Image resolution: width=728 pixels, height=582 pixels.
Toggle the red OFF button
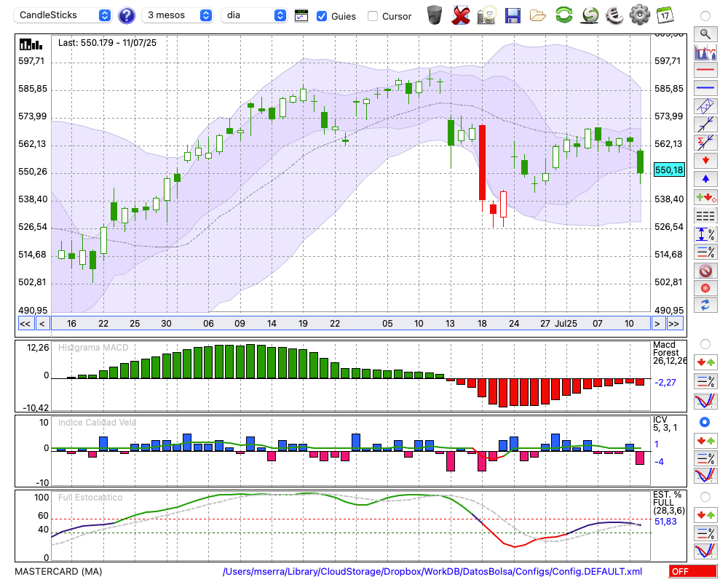click(693, 571)
